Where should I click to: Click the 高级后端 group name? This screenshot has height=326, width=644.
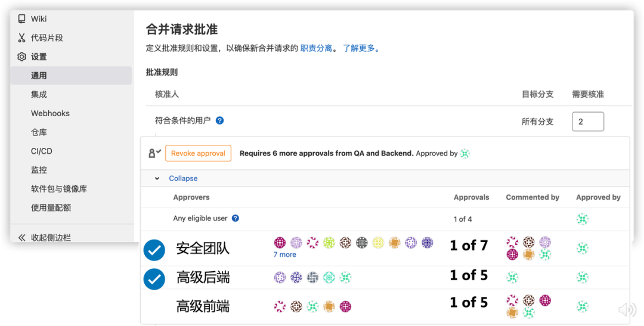pyautogui.click(x=203, y=278)
